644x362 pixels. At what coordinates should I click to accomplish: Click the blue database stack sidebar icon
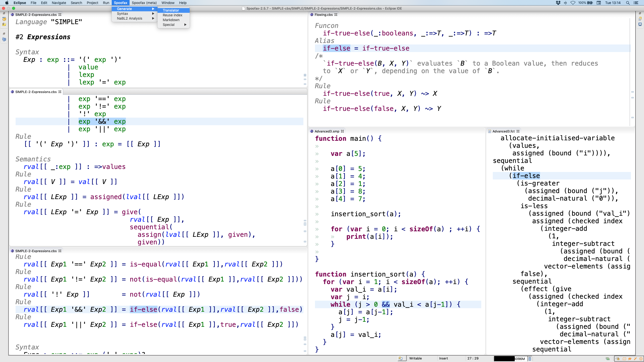click(4, 39)
